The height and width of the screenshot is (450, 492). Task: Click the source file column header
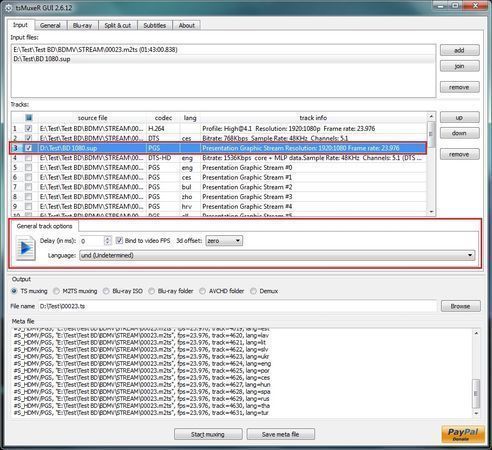tap(92, 117)
